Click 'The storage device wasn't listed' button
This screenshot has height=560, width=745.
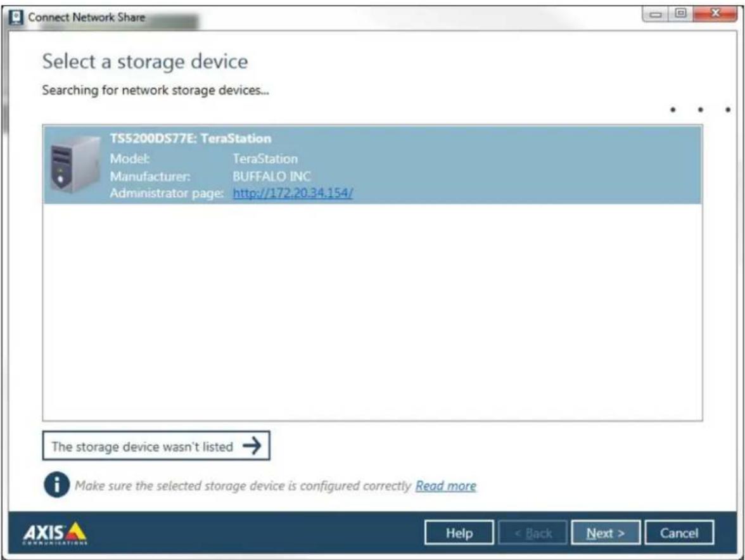tap(156, 445)
